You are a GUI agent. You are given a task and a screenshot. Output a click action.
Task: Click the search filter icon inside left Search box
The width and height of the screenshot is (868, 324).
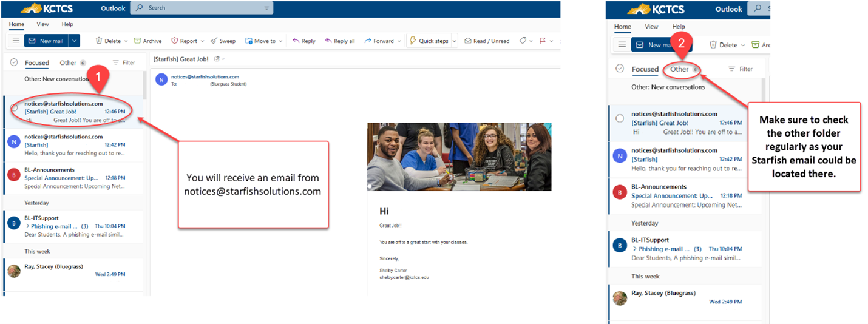coord(266,8)
